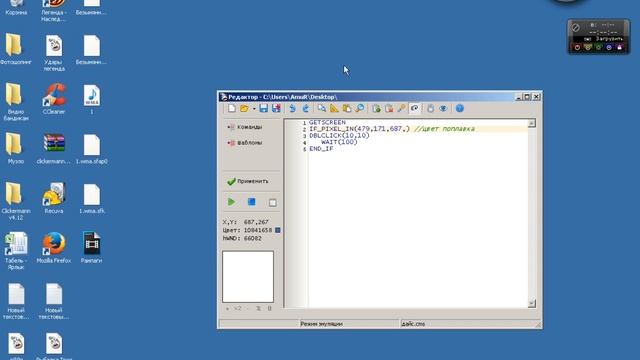The image size is (640, 360).
Task: Select the WMA audio file named 1
Action: point(91,99)
